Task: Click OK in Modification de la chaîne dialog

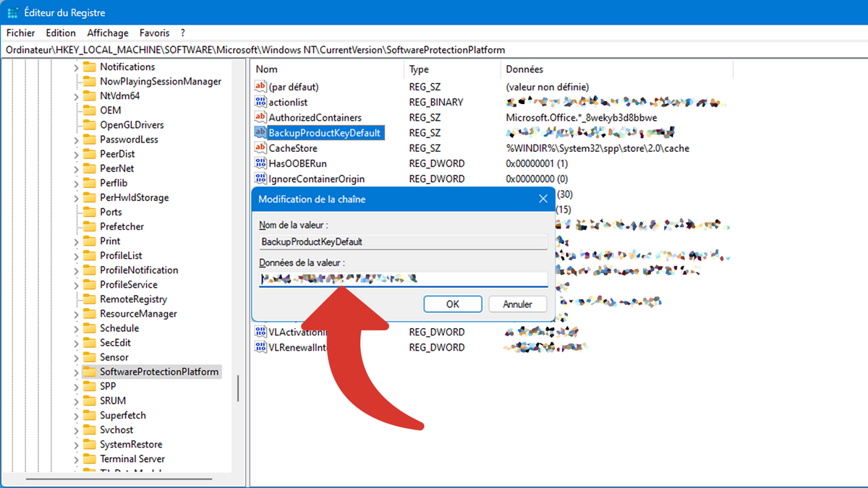Action: (453, 304)
